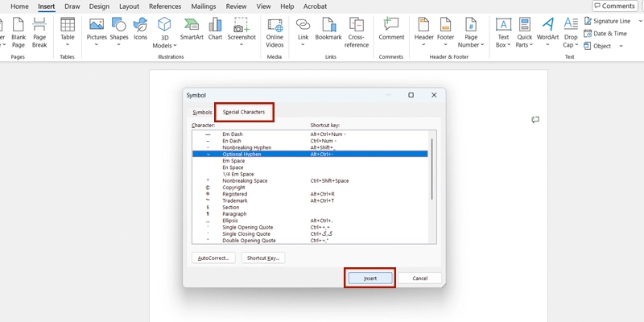
Task: Open the Shapes dropdown menu
Action: 119,44
